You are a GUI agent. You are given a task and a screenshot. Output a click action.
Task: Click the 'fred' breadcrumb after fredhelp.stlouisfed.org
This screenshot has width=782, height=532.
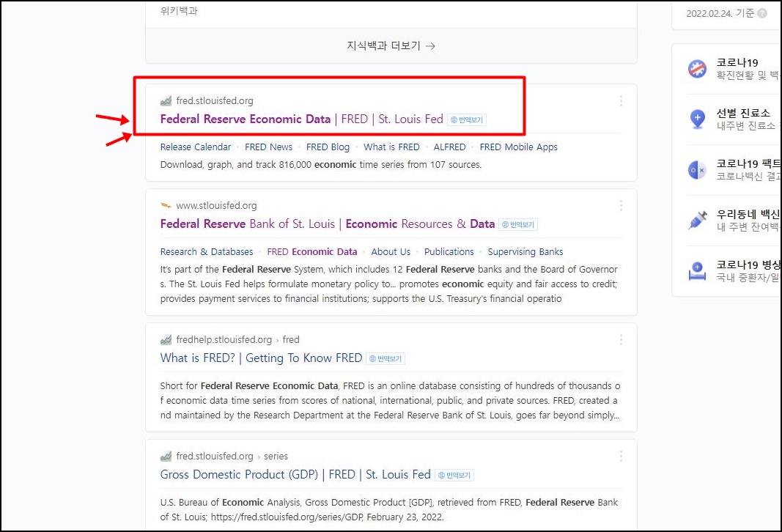(x=291, y=339)
